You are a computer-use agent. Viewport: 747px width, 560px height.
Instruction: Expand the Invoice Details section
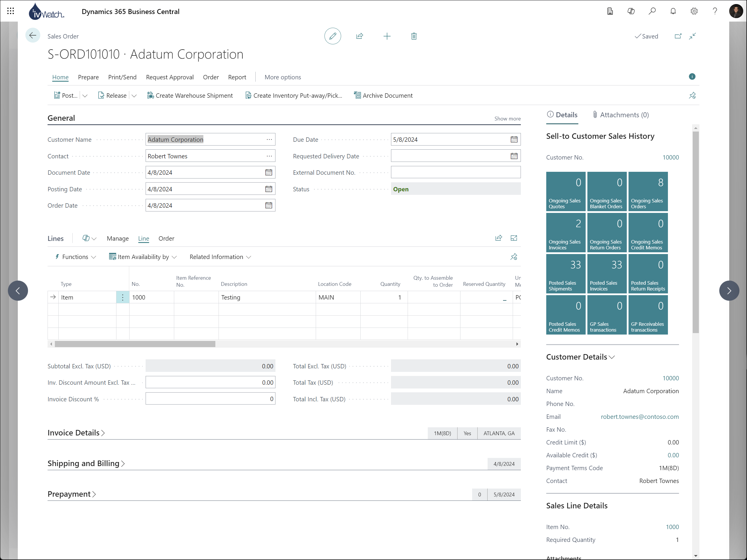click(x=75, y=432)
